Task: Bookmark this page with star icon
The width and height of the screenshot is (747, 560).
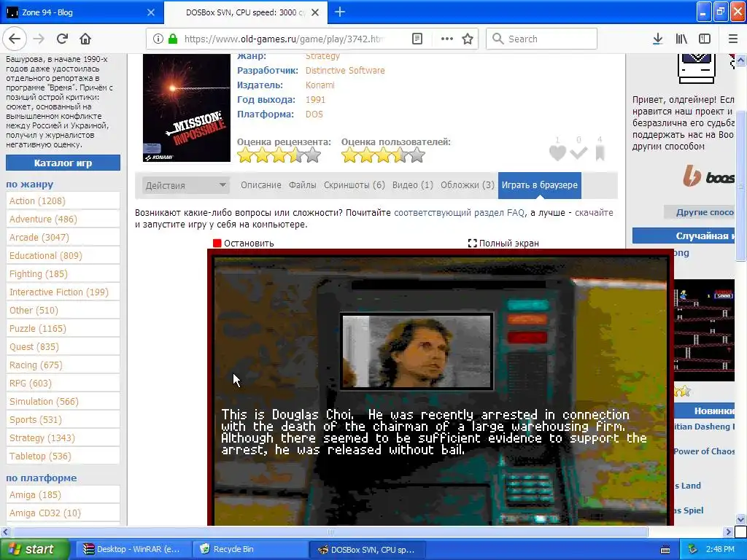Action: pyautogui.click(x=468, y=39)
